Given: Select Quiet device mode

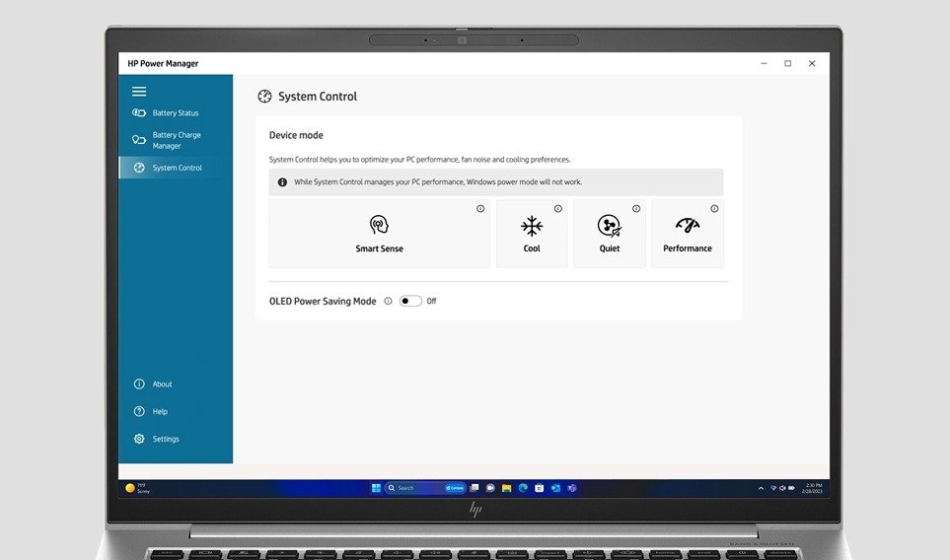Looking at the screenshot, I should pos(609,234).
